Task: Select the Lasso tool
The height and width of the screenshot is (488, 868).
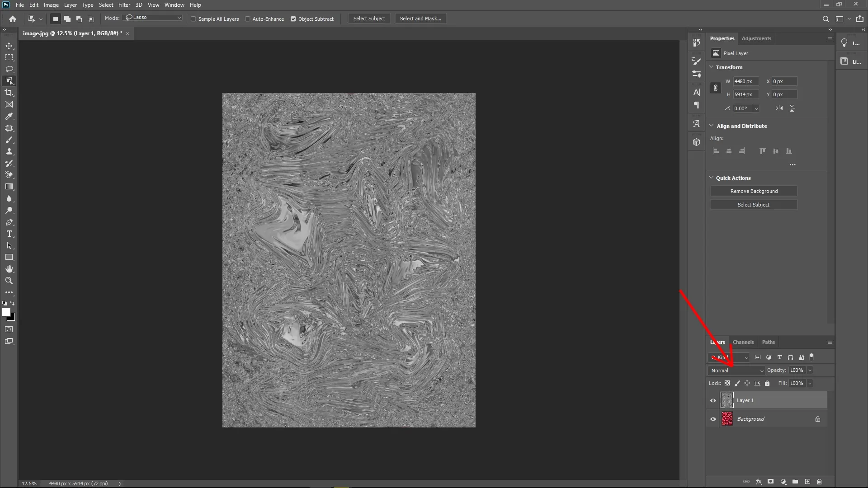Action: tap(9, 69)
